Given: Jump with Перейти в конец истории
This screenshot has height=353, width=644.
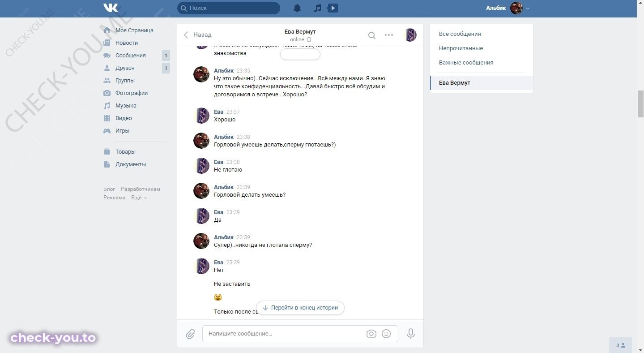Looking at the screenshot, I should pos(300,308).
